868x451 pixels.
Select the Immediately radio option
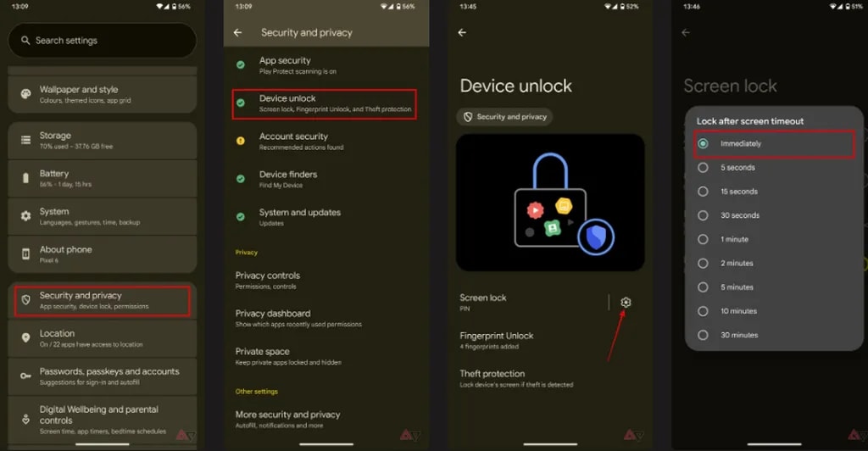point(703,144)
